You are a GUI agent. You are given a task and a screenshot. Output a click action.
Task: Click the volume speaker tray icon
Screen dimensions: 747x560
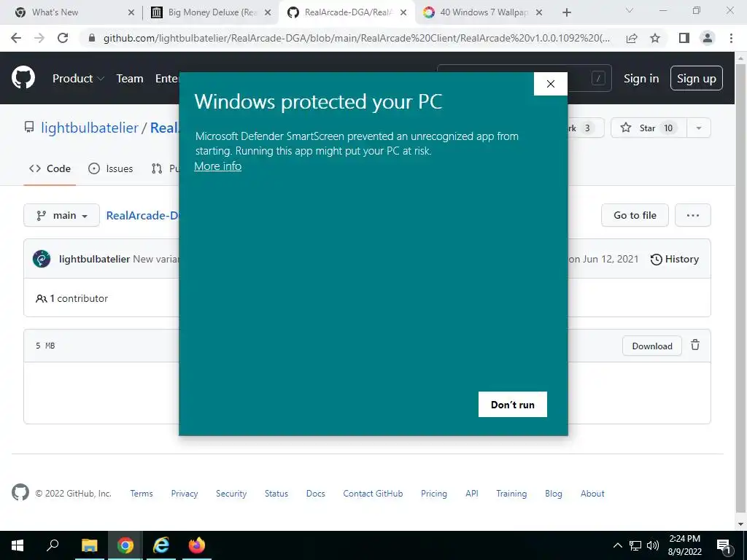[653, 545]
